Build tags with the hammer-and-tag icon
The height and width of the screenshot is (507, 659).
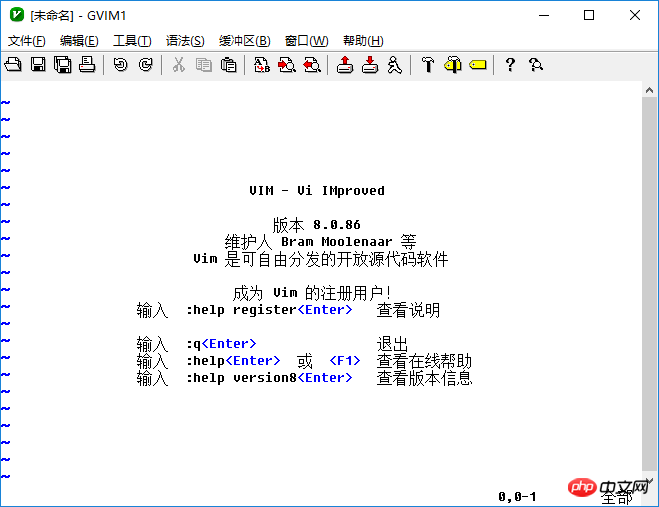pos(453,65)
